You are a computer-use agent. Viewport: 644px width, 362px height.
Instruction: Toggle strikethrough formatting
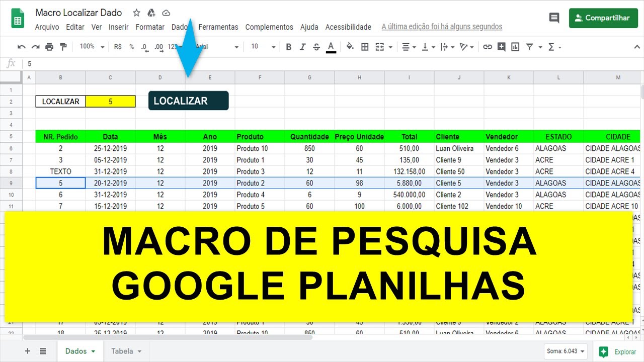(316, 47)
